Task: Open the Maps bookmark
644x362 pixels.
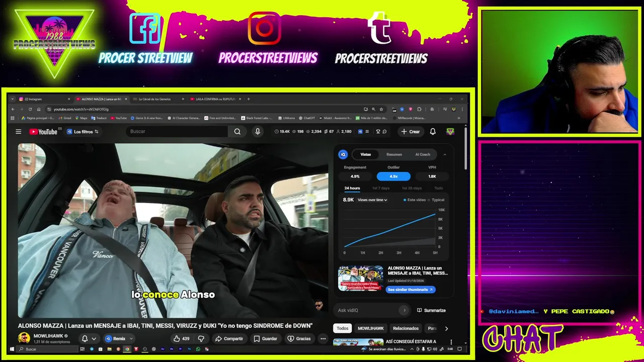Action: (x=81, y=118)
